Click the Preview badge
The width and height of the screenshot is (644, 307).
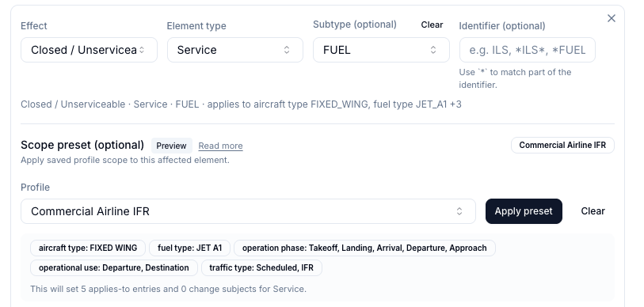pos(171,146)
